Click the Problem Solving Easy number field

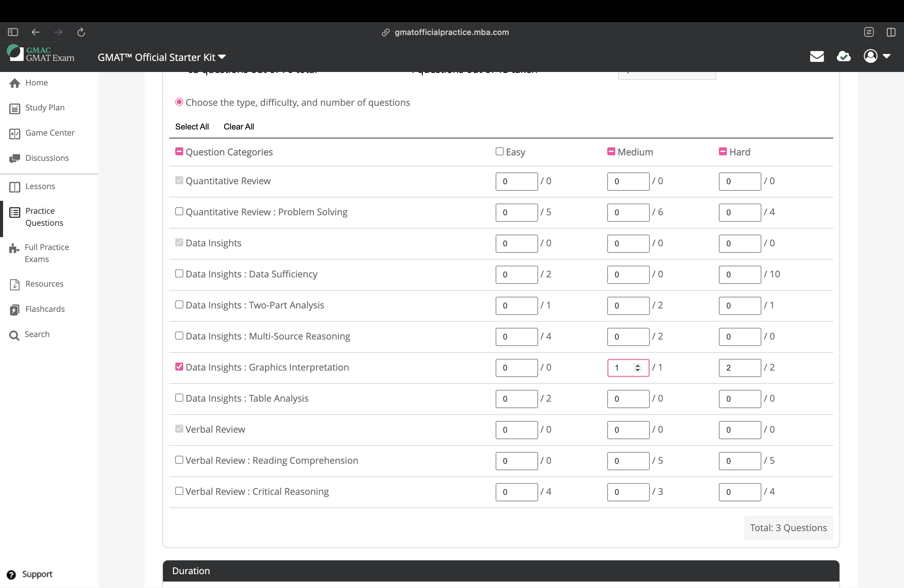pos(516,212)
